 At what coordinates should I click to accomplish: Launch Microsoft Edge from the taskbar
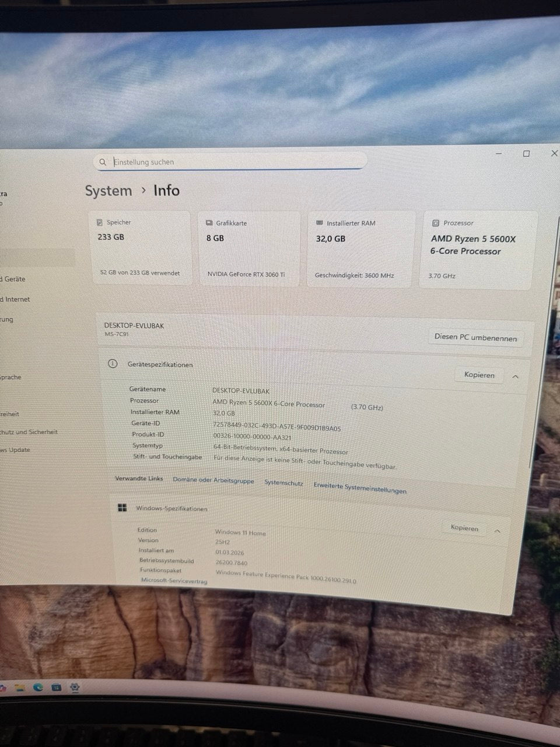click(38, 687)
